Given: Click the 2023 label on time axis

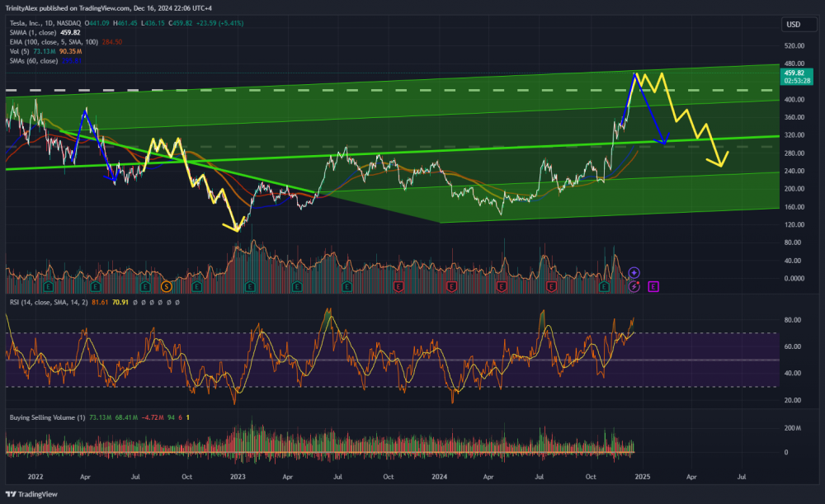Looking at the screenshot, I should coord(238,477).
